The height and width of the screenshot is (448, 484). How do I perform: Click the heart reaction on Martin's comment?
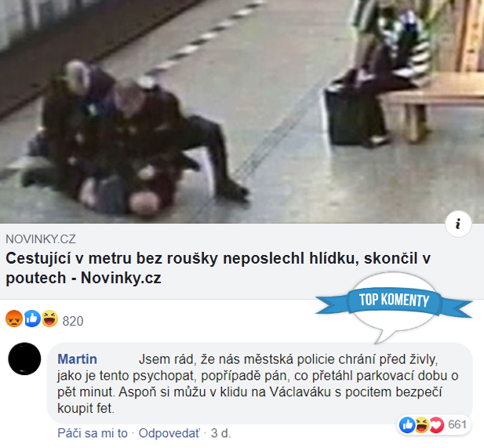point(436,424)
